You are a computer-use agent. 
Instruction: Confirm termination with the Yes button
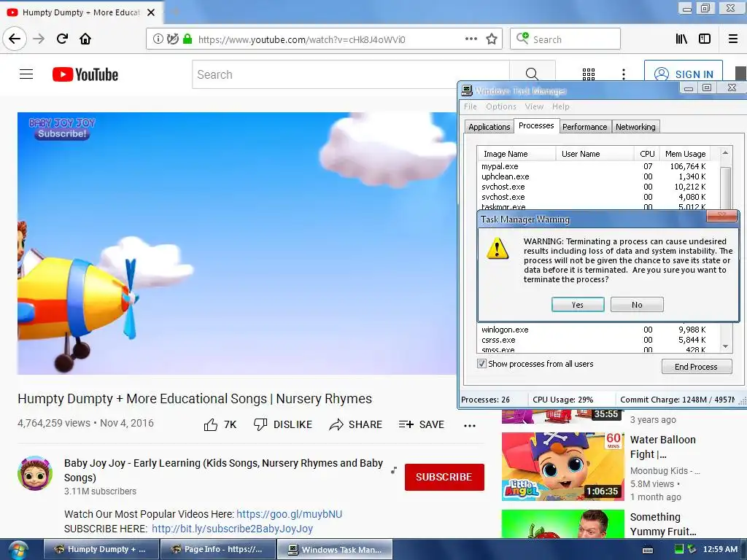pyautogui.click(x=578, y=305)
